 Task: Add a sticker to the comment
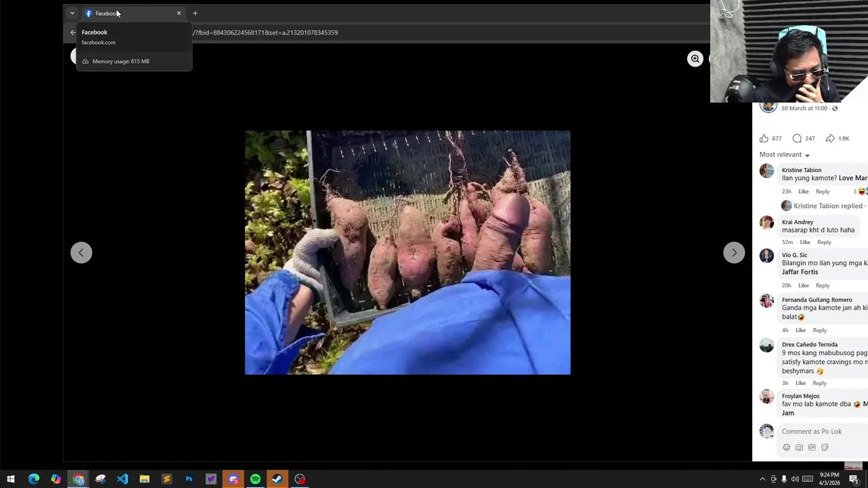pyautogui.click(x=825, y=447)
